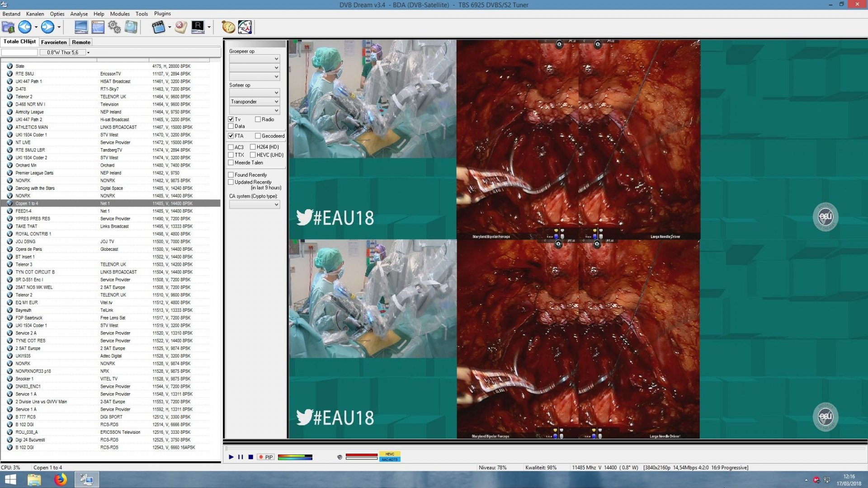Viewport: 868px width, 488px height.
Task: Click the recorder 'R' toolbar icon
Action: click(x=198, y=27)
